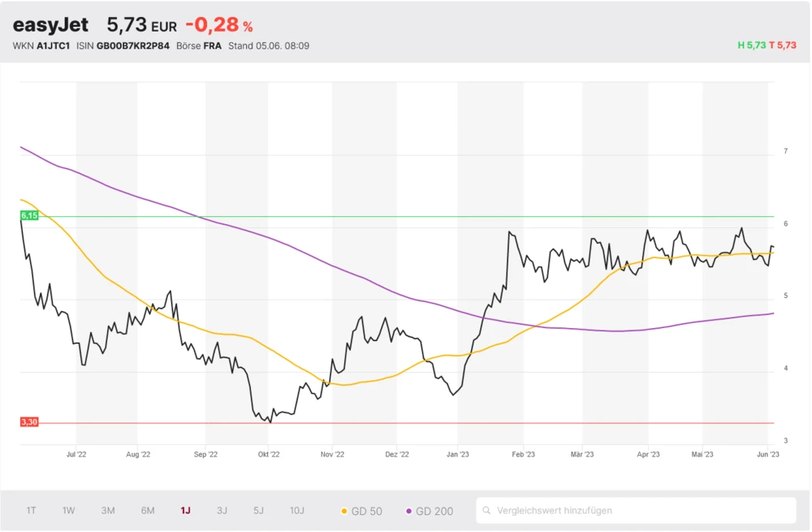Click the green 6,15 high marker

pyautogui.click(x=29, y=215)
